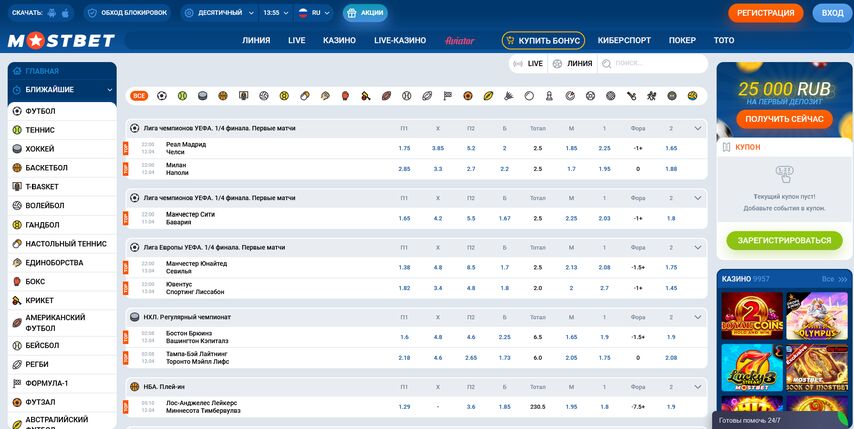Viewport: 854px width, 429px height.
Task: Select the Formula-1 flag icon in filter bar
Action: pyautogui.click(x=447, y=96)
